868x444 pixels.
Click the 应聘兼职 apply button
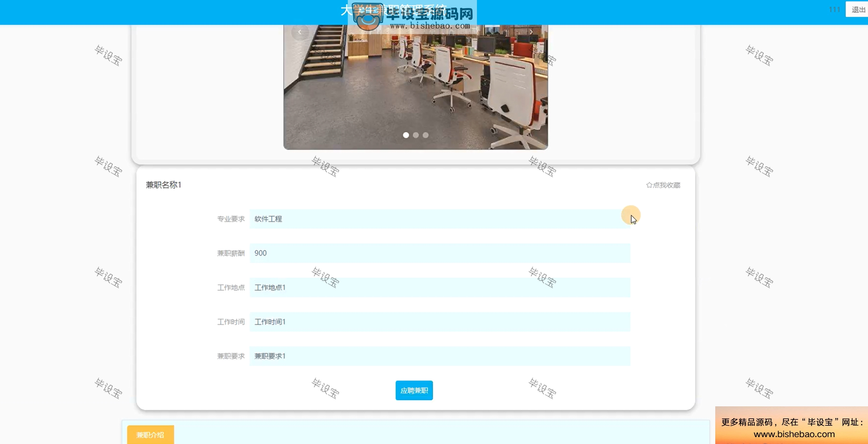[414, 391]
